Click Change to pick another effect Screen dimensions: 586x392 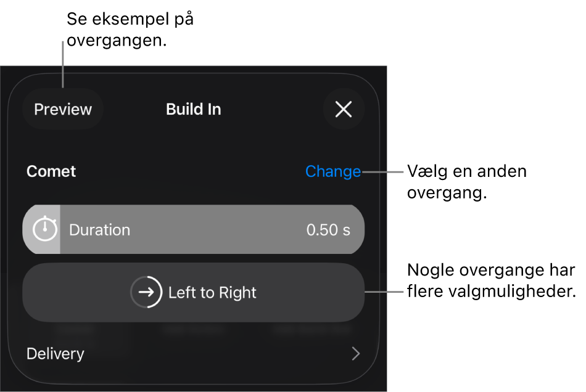[x=332, y=171]
